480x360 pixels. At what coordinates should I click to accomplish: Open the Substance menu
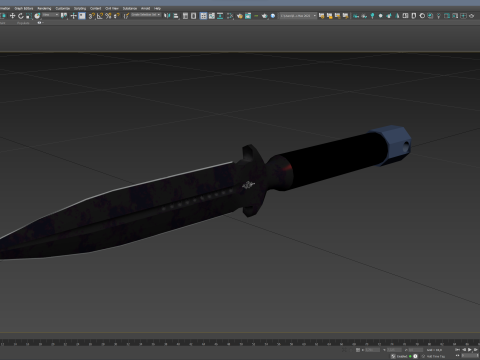130,8
